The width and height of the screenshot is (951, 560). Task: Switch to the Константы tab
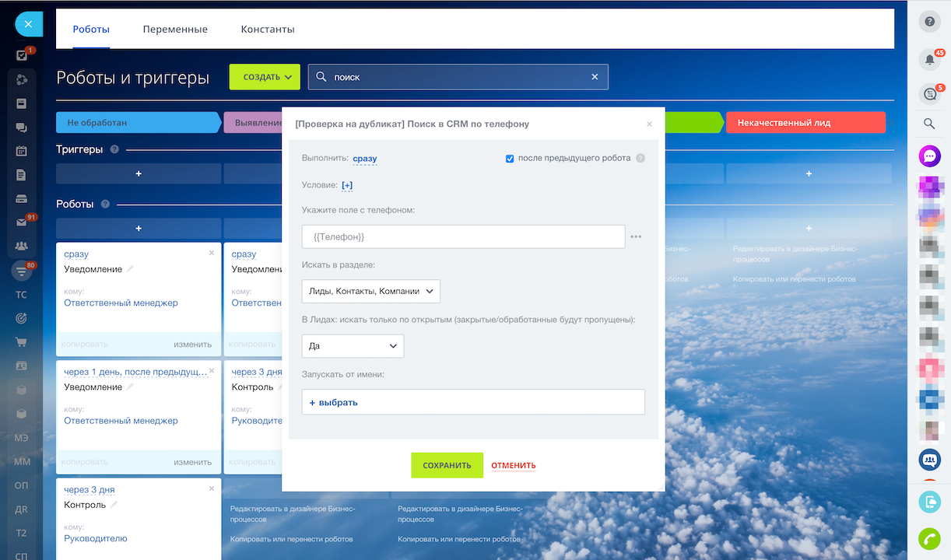(x=268, y=30)
